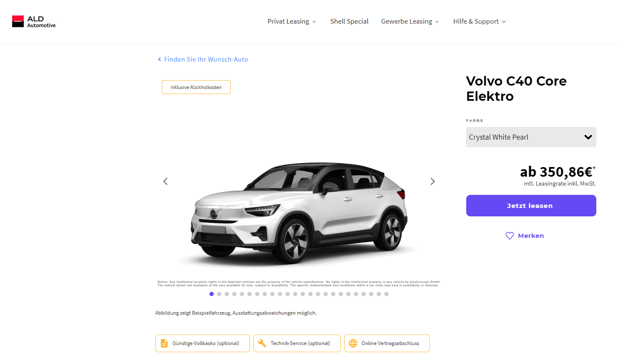Click the back chevron before Finden Sie
This screenshot has height=364, width=617.
click(x=160, y=59)
